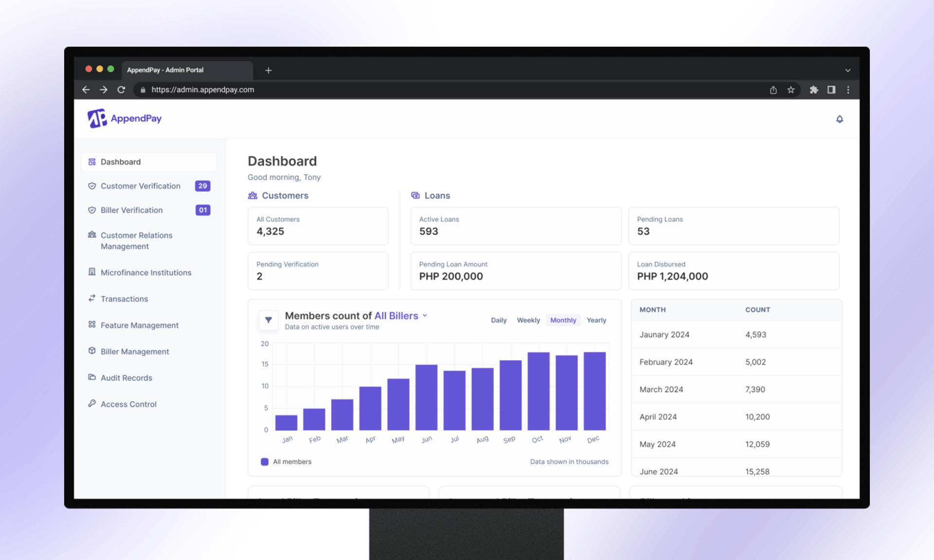Open the Transactions page
Viewport: 934px width, 560px height.
(149, 299)
